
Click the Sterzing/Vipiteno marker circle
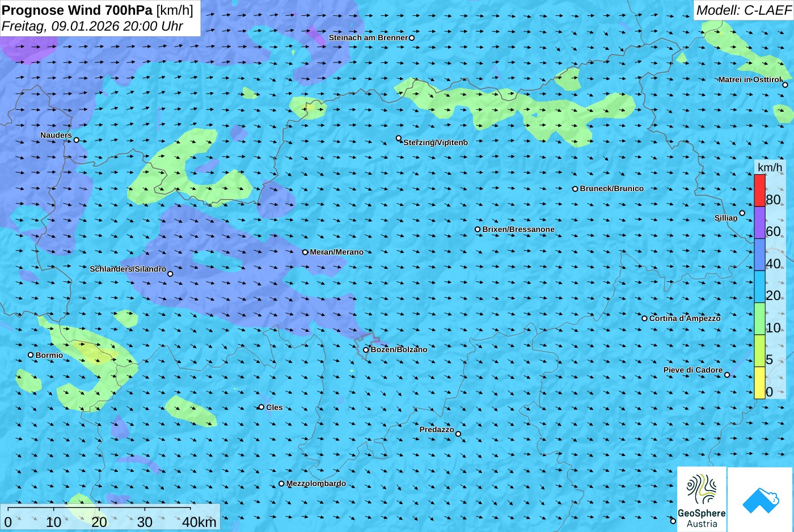coord(399,138)
